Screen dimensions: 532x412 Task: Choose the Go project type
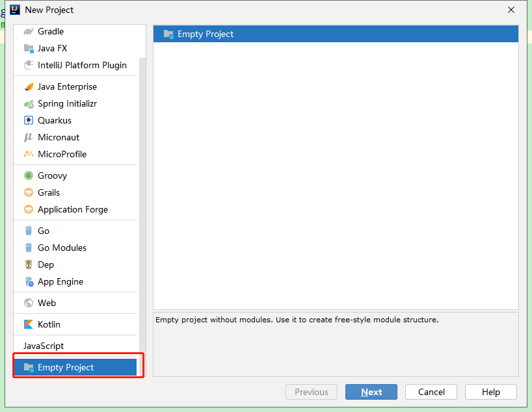pyautogui.click(x=75, y=231)
